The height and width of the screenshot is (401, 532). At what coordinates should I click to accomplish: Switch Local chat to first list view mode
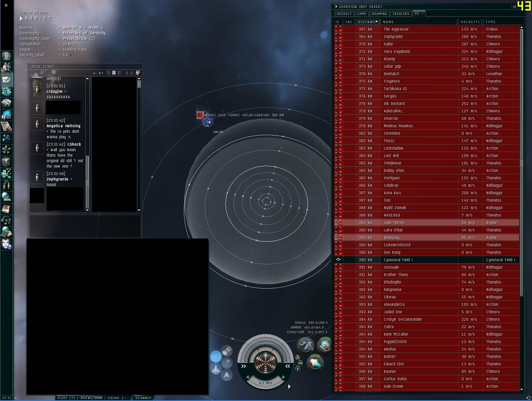point(108,73)
